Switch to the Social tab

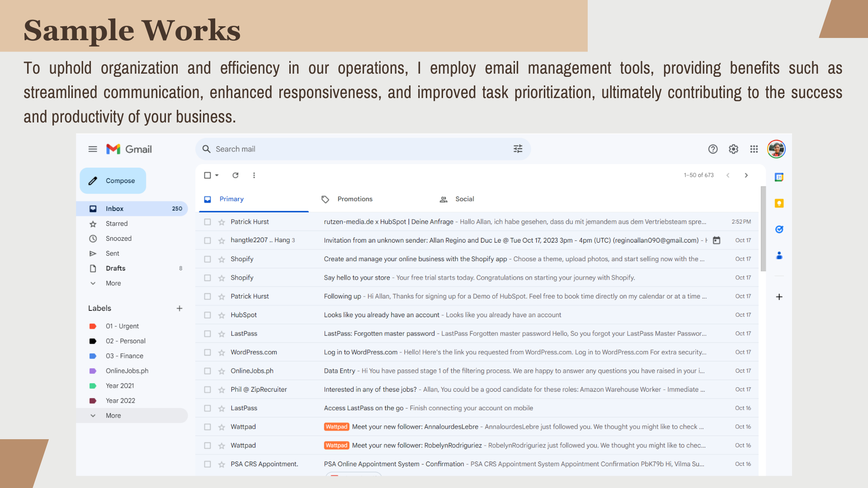coord(464,199)
